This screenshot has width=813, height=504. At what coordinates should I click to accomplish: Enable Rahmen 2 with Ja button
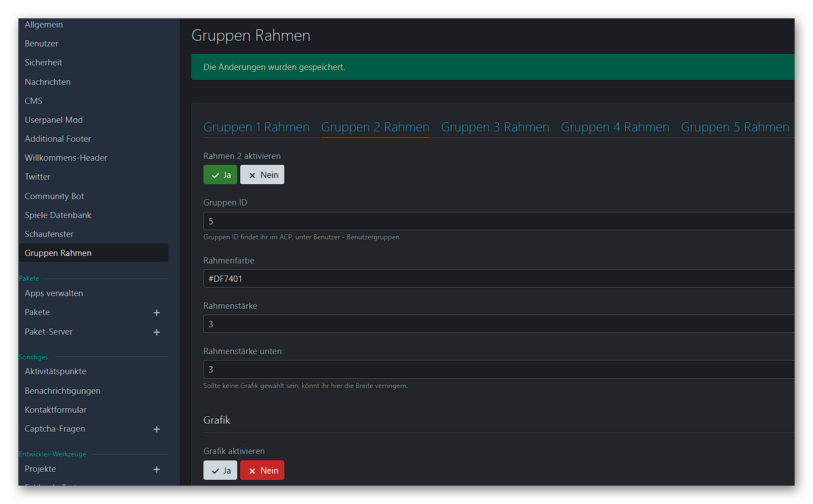click(220, 175)
